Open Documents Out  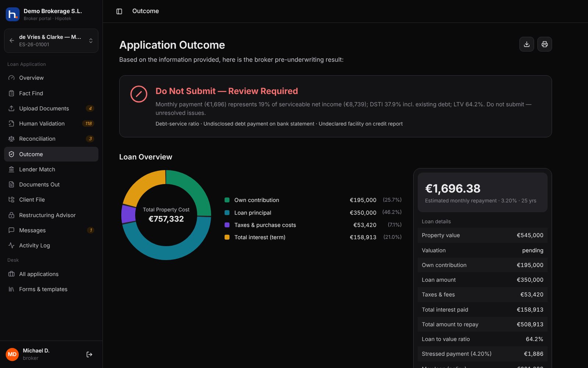[x=51, y=184]
